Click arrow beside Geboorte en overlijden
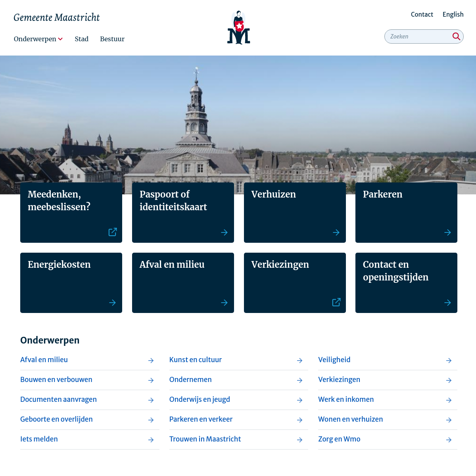 coord(151,420)
